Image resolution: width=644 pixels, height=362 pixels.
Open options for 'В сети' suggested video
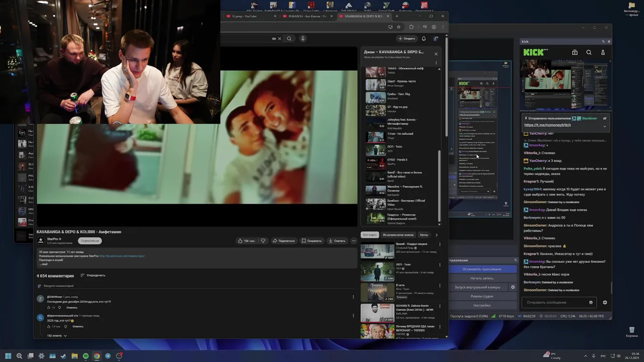coord(440,286)
